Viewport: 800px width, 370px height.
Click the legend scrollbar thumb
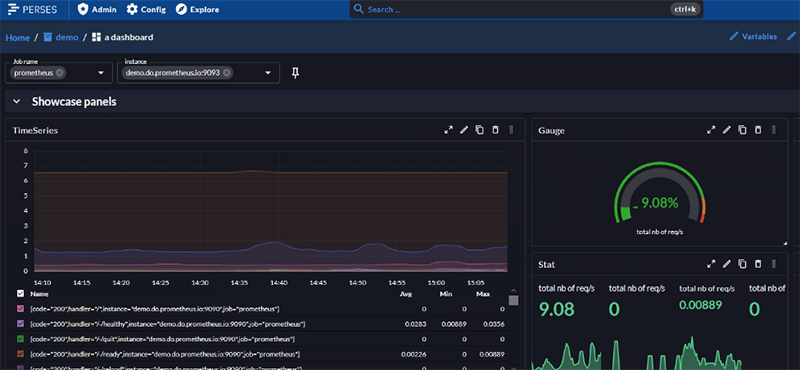coord(513,300)
